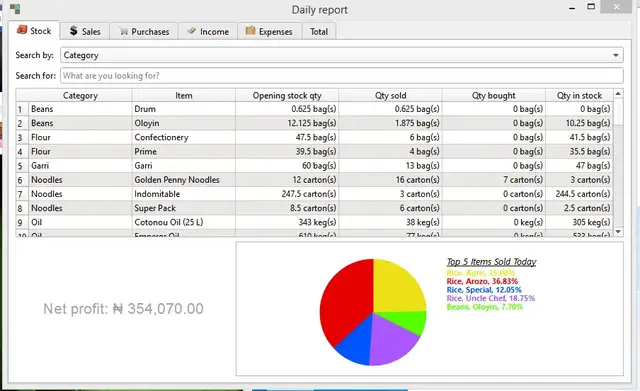Sort by Qty in stock header
Viewport: 640px width, 391px height.
click(579, 96)
